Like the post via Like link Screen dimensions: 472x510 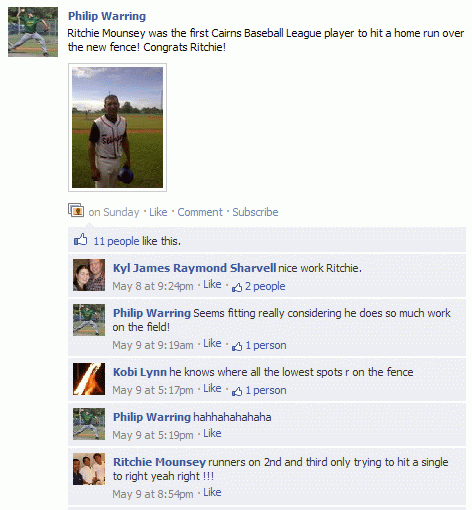[x=158, y=212]
